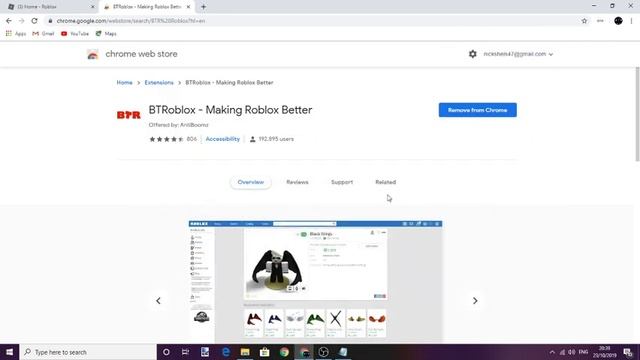This screenshot has width=640, height=360.
Task: Switch to the Related tab
Action: pos(386,182)
